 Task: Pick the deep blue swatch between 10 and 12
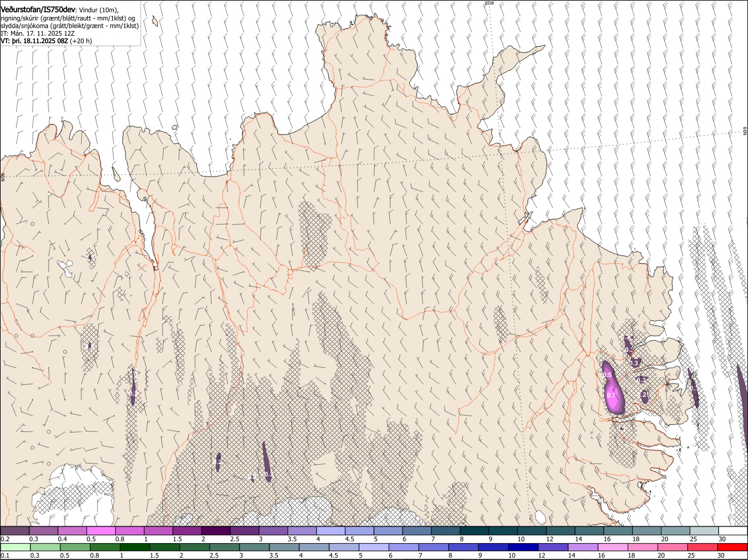[523, 547]
